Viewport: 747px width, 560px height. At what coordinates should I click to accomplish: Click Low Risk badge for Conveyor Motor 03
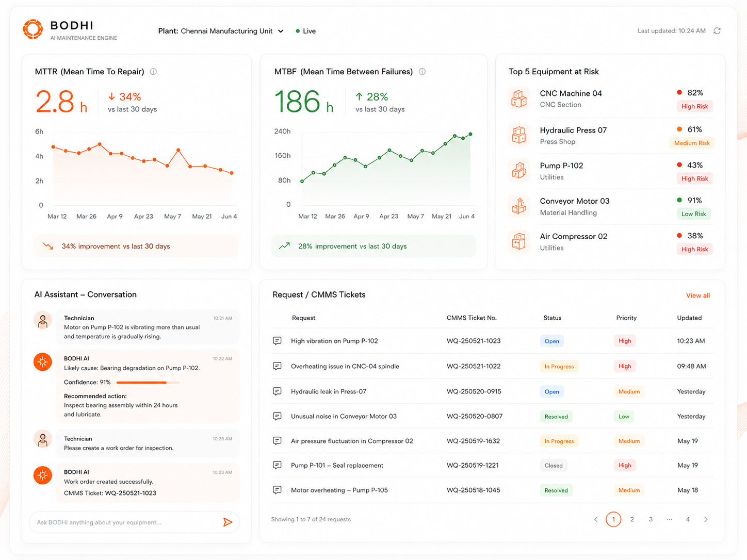pyautogui.click(x=694, y=214)
